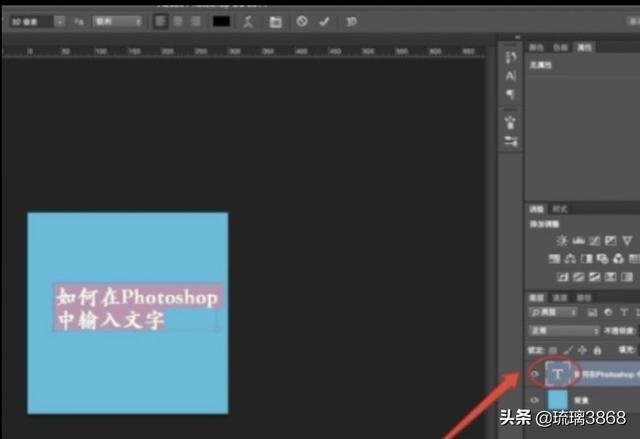Select the Properties panel tab
The height and width of the screenshot is (439, 640).
coord(584,48)
